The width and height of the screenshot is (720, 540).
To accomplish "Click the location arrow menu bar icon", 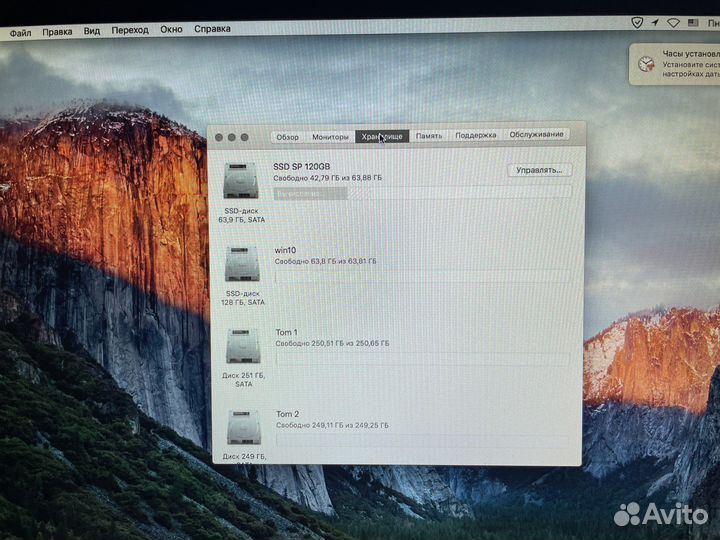I will coord(655,22).
